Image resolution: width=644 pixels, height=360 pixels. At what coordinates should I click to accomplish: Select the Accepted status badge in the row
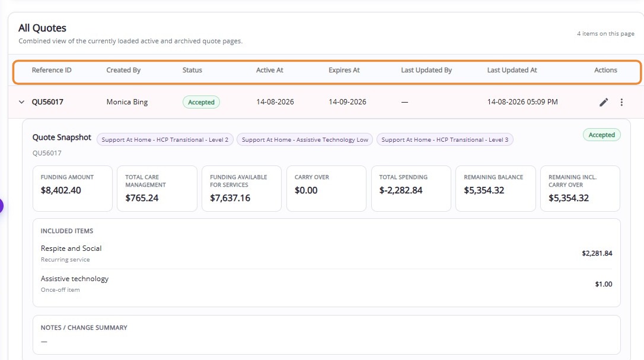[201, 102]
